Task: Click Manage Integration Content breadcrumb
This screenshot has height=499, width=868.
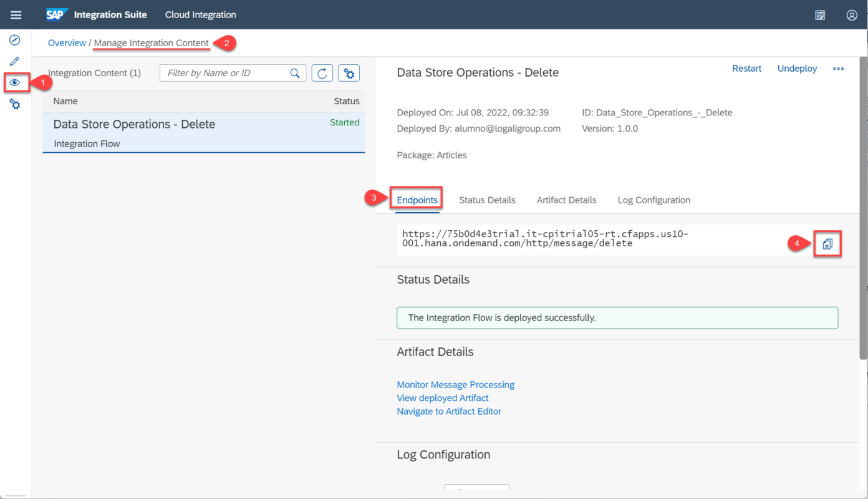Action: [152, 43]
